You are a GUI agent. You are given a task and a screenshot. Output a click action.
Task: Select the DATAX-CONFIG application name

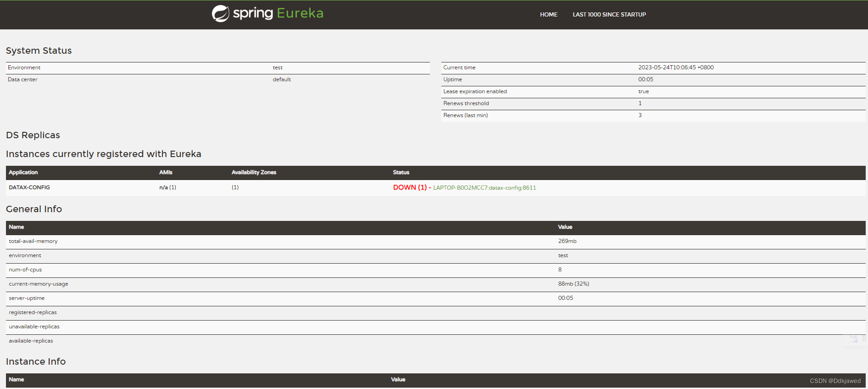point(29,187)
